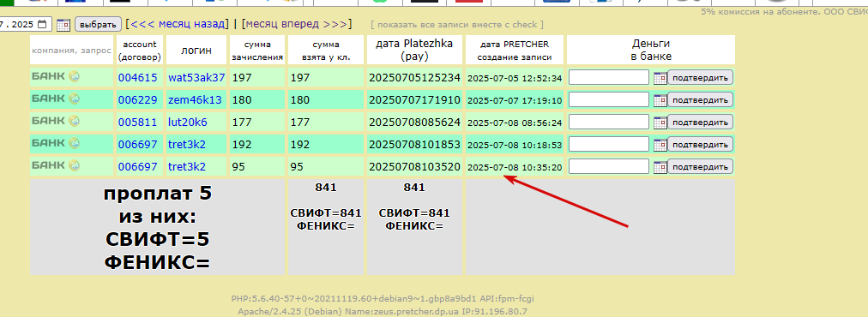This screenshot has height=317, width=868.
Task: Focus the bank money field for lut20k6
Action: (609, 122)
